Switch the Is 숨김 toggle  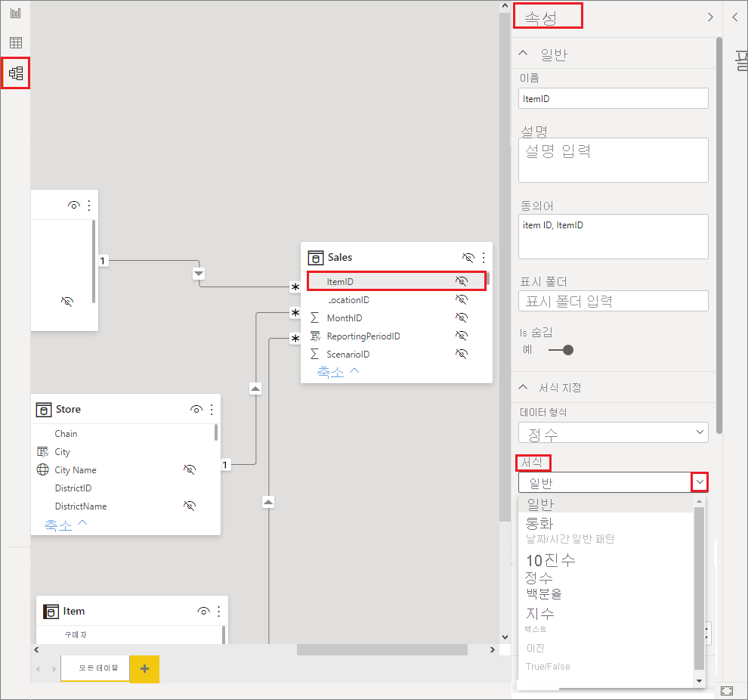click(x=561, y=350)
